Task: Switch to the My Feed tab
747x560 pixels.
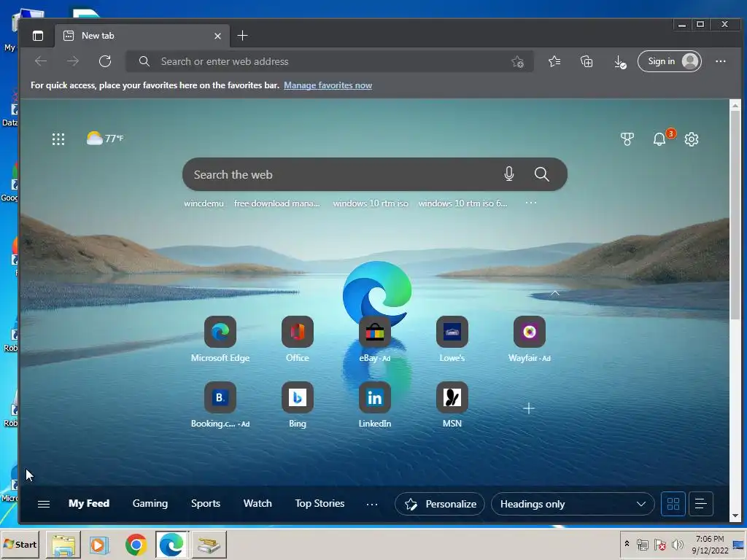Action: 89,503
